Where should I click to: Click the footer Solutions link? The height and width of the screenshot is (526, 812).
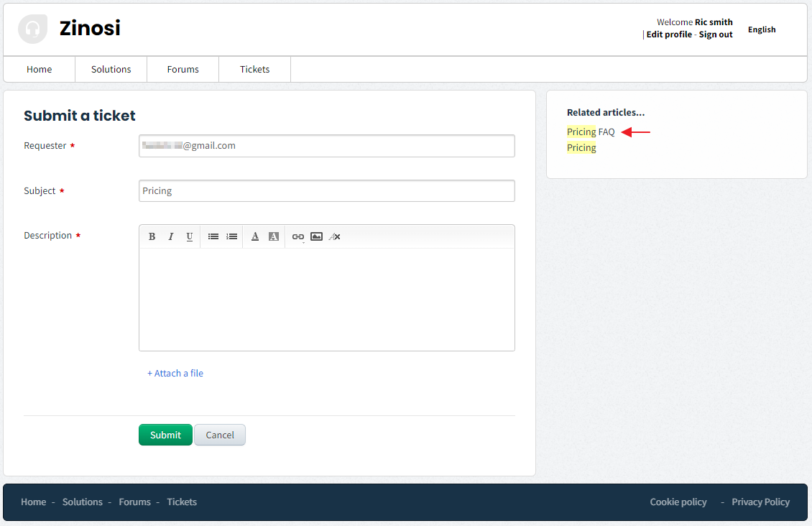[x=83, y=502]
